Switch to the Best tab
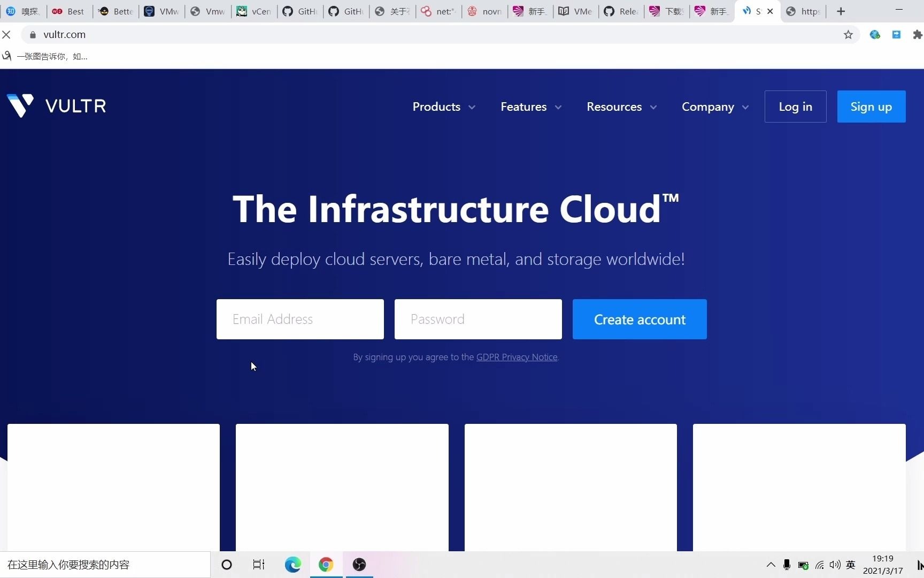The image size is (924, 578). (x=70, y=11)
